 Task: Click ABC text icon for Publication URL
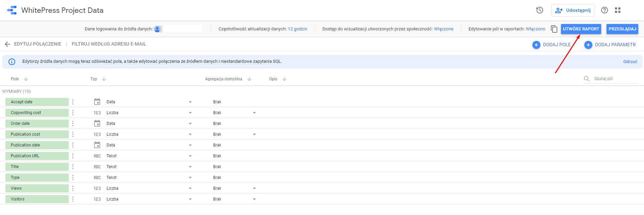[97, 156]
